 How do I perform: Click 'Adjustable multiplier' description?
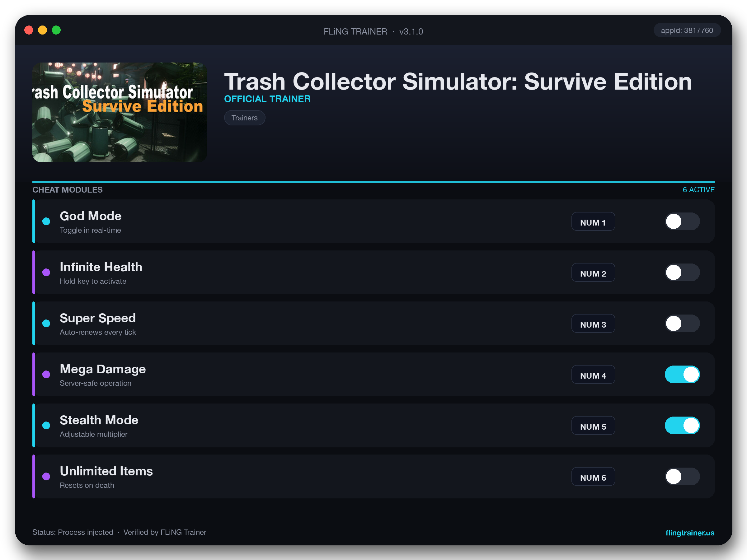(x=94, y=434)
